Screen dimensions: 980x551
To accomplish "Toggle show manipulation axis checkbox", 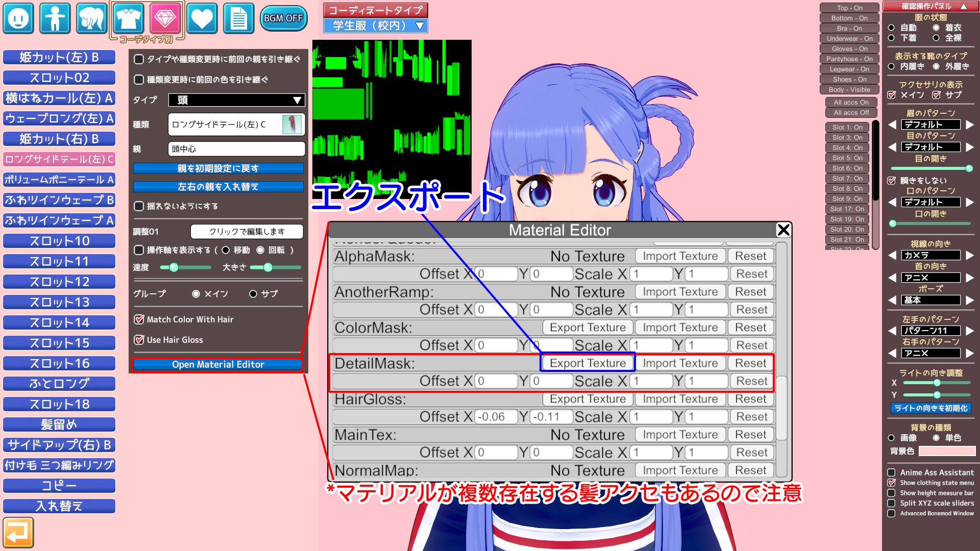I will click(x=138, y=250).
